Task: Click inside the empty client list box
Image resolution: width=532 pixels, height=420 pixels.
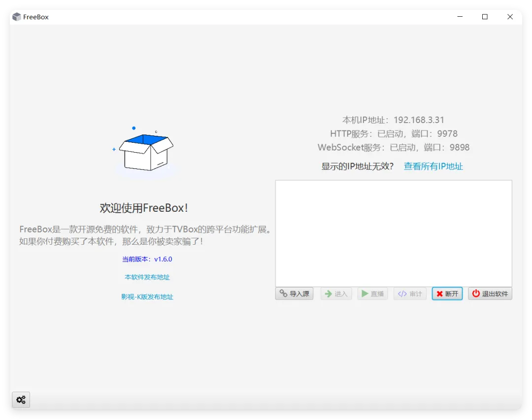Action: click(x=394, y=233)
